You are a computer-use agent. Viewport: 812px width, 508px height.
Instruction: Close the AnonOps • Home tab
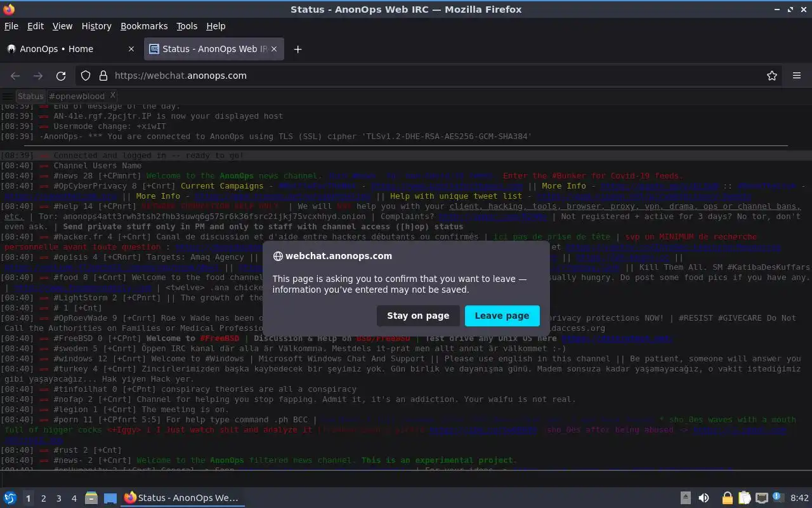tap(131, 49)
